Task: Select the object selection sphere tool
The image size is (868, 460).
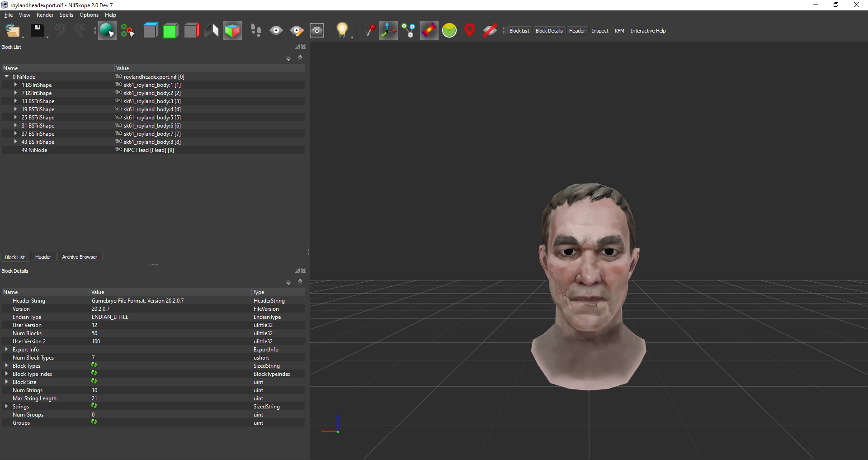Action: 107,31
